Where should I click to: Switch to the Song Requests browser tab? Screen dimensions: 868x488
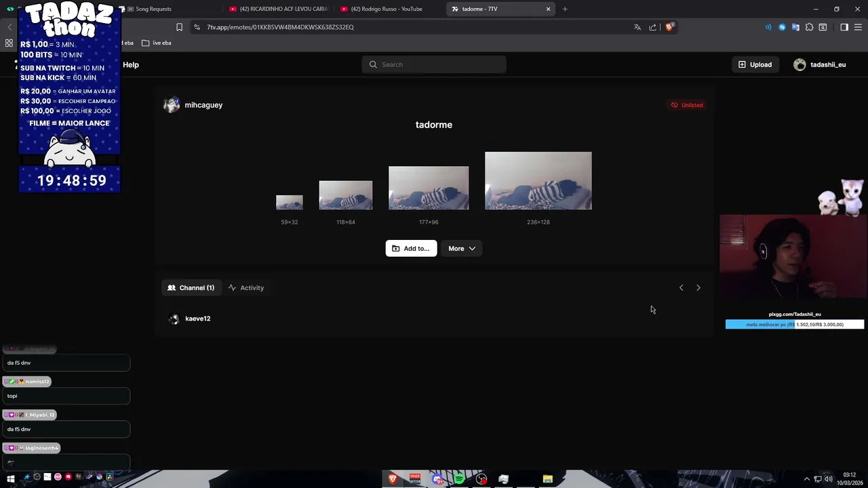[153, 9]
